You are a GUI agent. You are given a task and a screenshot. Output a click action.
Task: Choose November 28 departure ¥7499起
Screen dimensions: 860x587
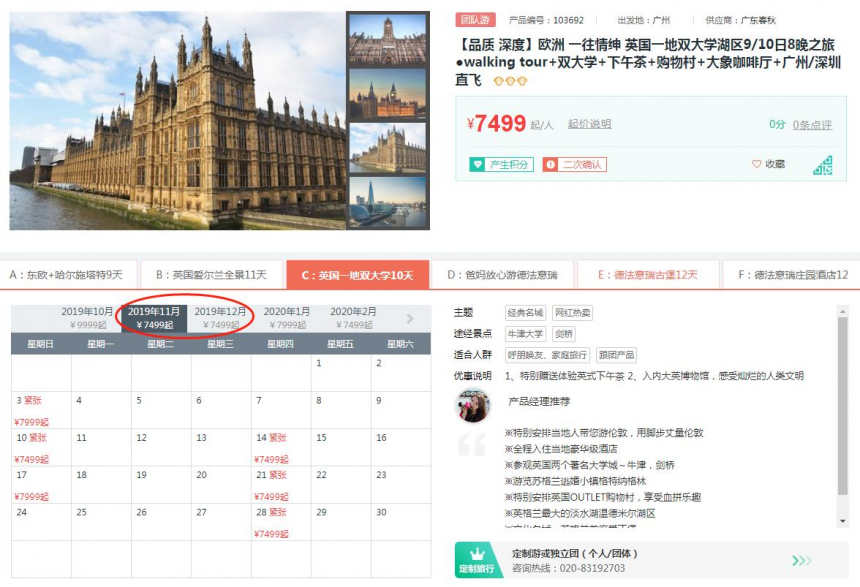point(281,522)
